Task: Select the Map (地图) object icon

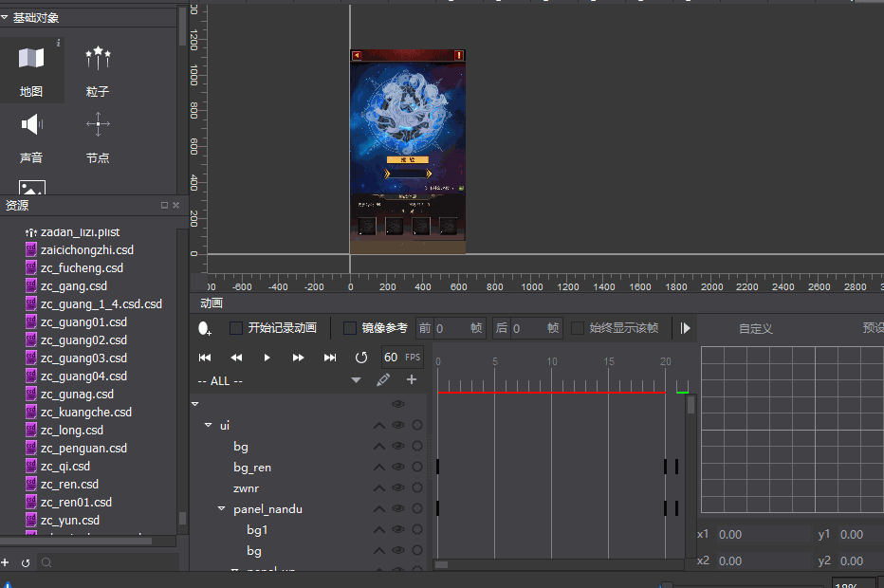Action: point(31,60)
